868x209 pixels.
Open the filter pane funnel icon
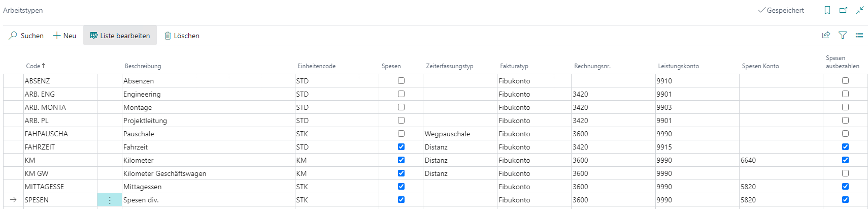tap(843, 35)
